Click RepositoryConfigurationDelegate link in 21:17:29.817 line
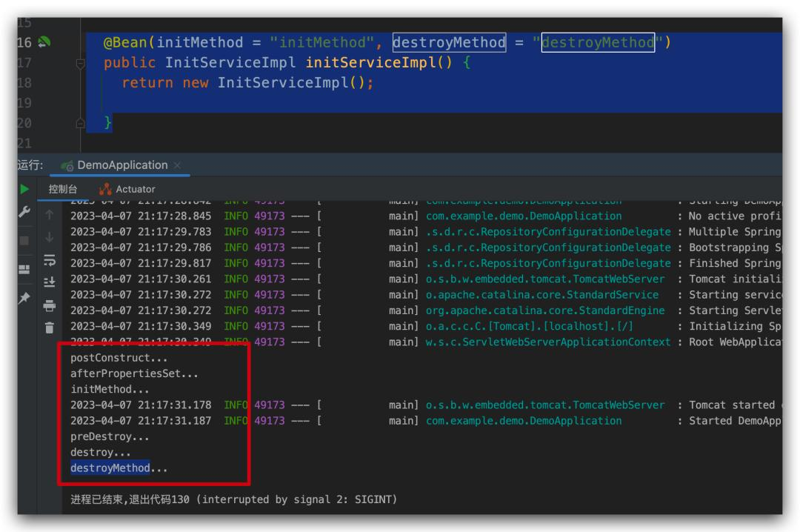 click(x=548, y=264)
